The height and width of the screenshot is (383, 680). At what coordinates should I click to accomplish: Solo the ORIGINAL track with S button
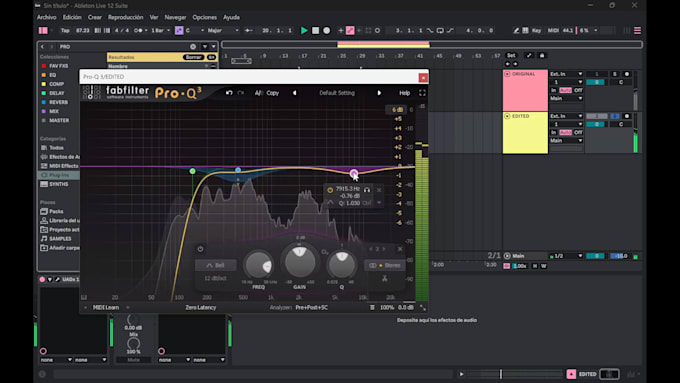pos(615,74)
